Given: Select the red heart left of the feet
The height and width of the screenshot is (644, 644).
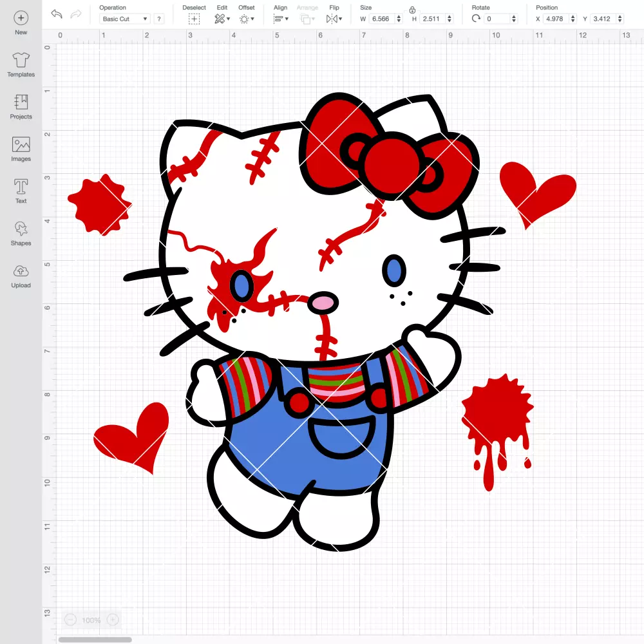Looking at the screenshot, I should tap(131, 438).
